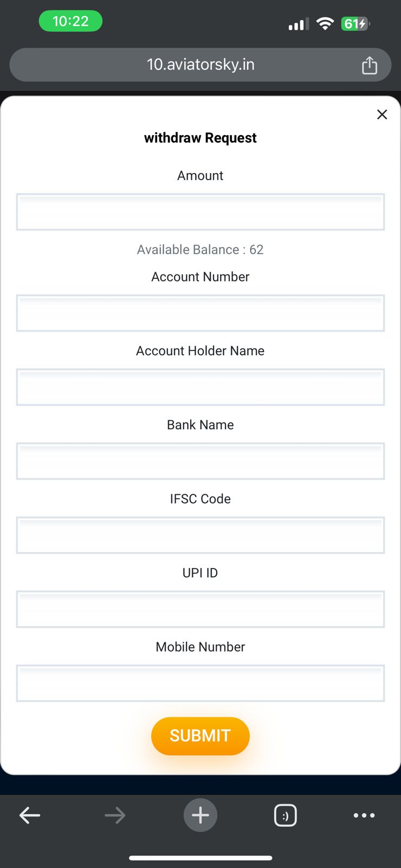Click into the UPI ID field
Screen dimensions: 401x868
coord(200,609)
